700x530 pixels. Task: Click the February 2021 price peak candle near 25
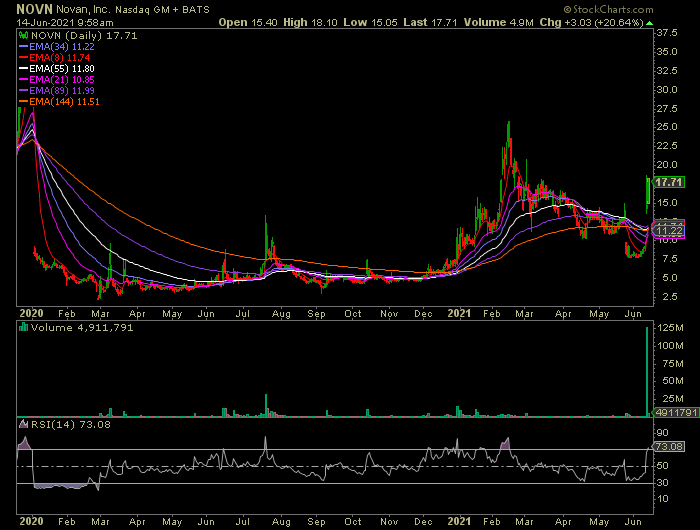(x=508, y=138)
